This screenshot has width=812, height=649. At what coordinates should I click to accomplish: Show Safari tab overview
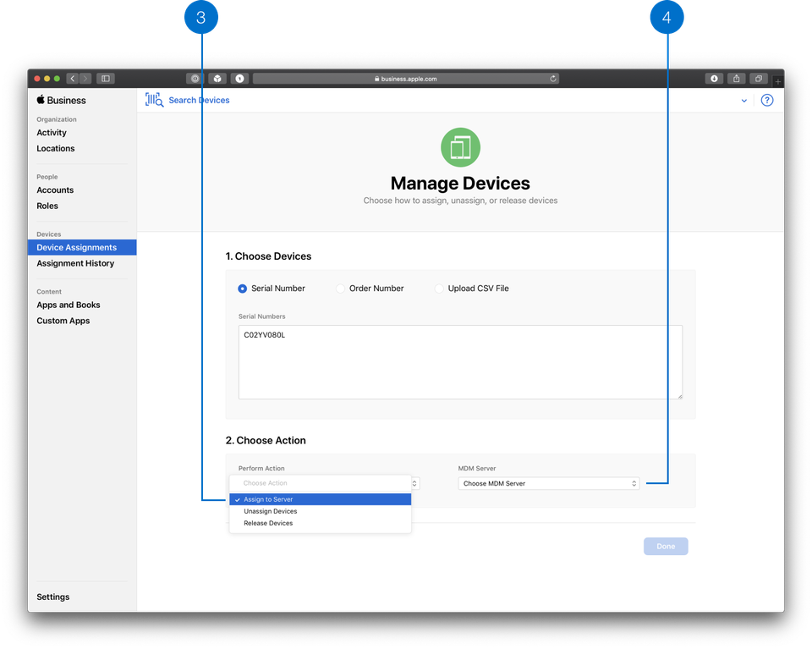[759, 79]
